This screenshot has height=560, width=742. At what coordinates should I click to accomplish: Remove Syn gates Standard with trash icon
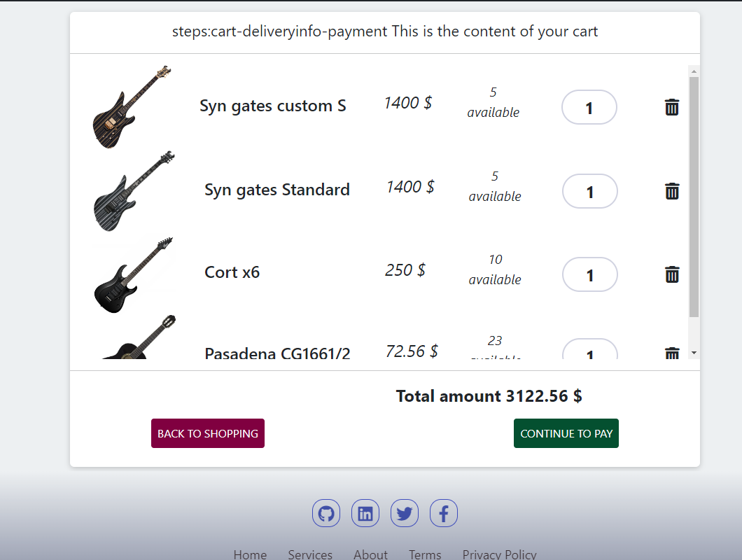672,191
